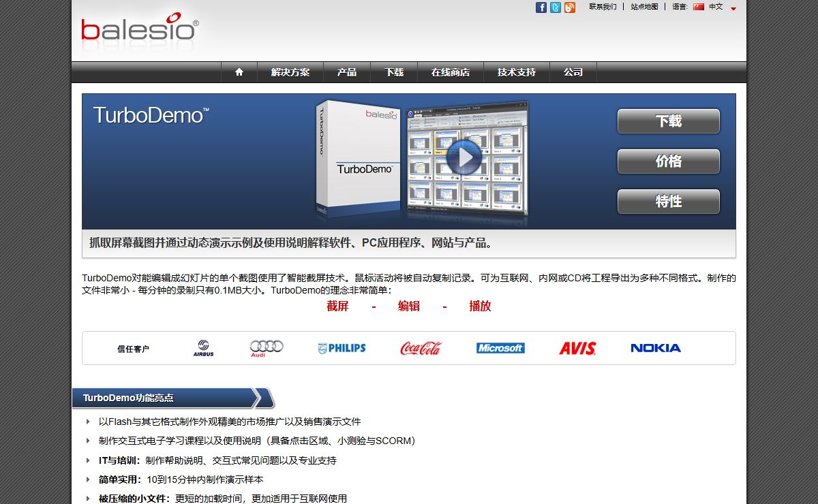Click the red 播放 text
This screenshot has width=818, height=504.
tap(480, 306)
